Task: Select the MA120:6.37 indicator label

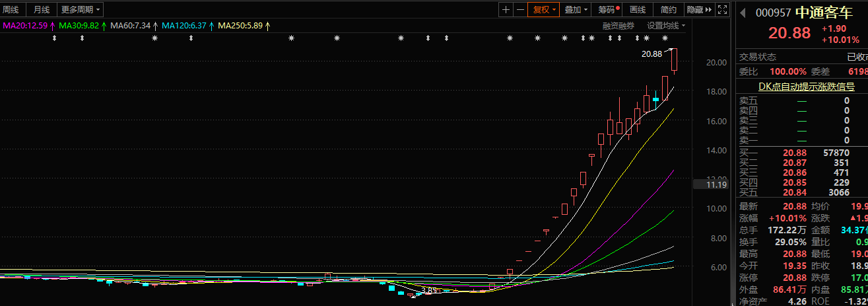Action: tap(184, 26)
